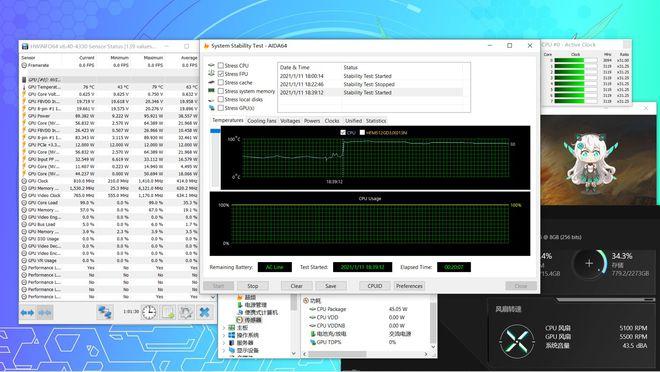Image resolution: width=660 pixels, height=372 pixels.
Task: Enable Stress system memory checkbox
Action: click(221, 91)
